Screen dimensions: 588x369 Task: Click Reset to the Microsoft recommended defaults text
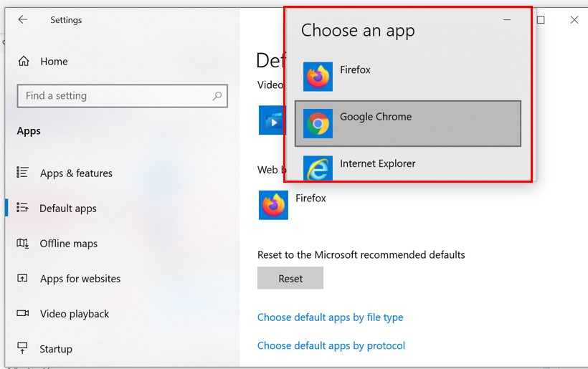361,255
